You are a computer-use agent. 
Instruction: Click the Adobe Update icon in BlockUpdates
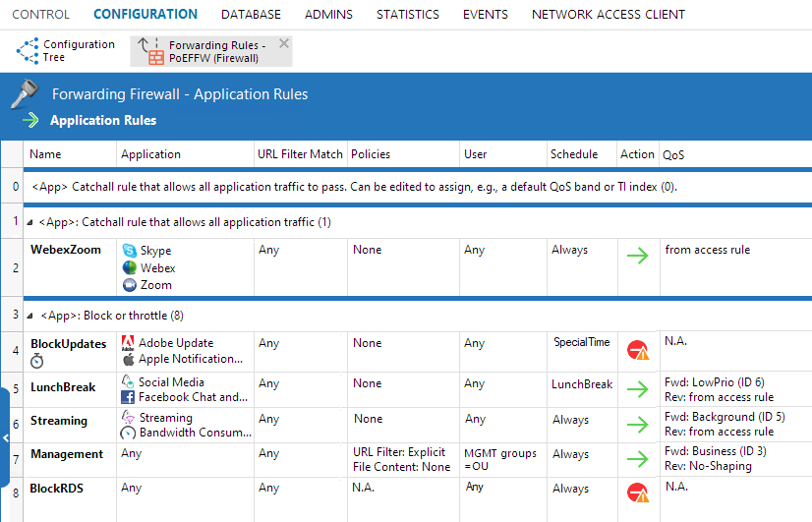[128, 343]
